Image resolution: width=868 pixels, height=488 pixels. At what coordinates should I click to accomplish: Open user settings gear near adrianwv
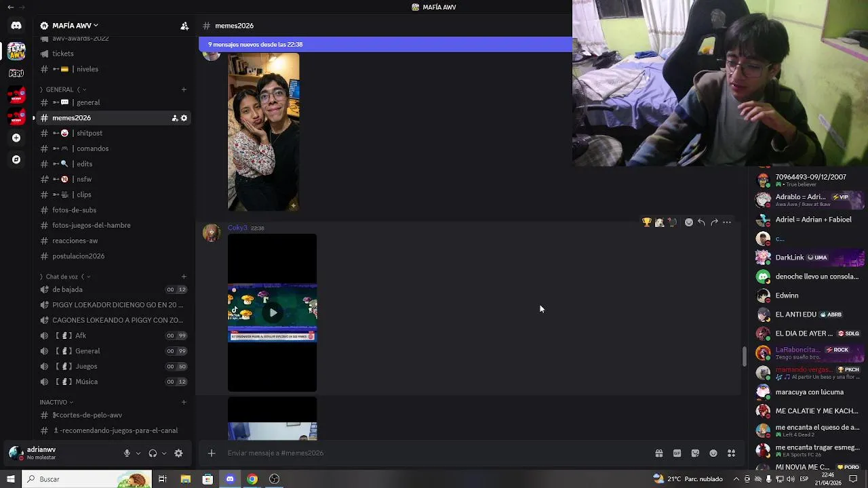point(178,453)
